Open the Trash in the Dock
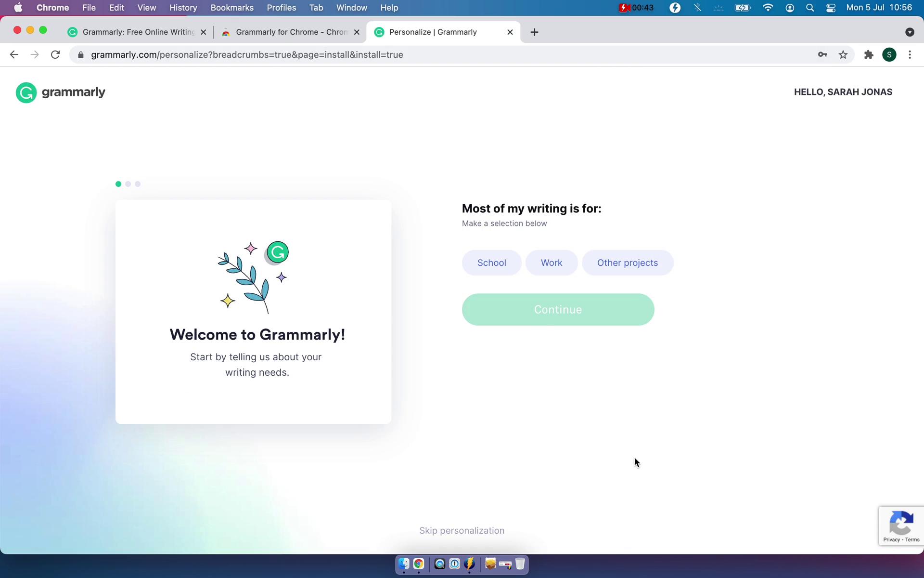924x578 pixels. (520, 564)
